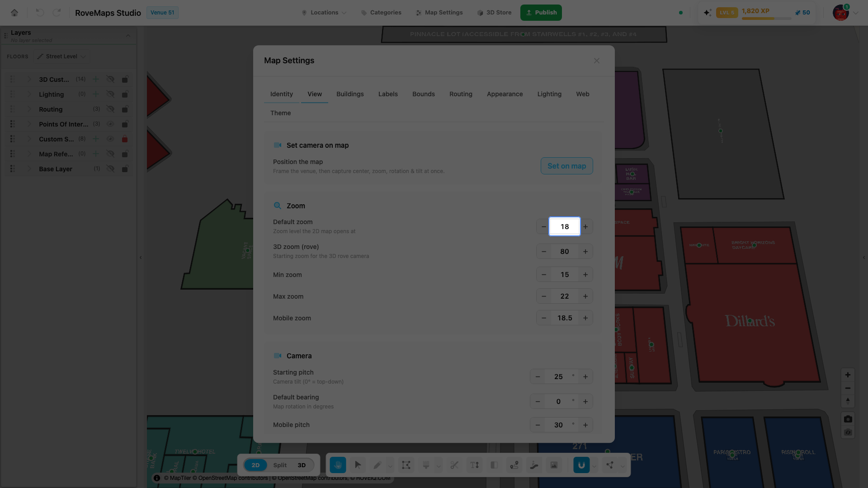
Task: Add item to Custom S layer
Action: (x=96, y=139)
